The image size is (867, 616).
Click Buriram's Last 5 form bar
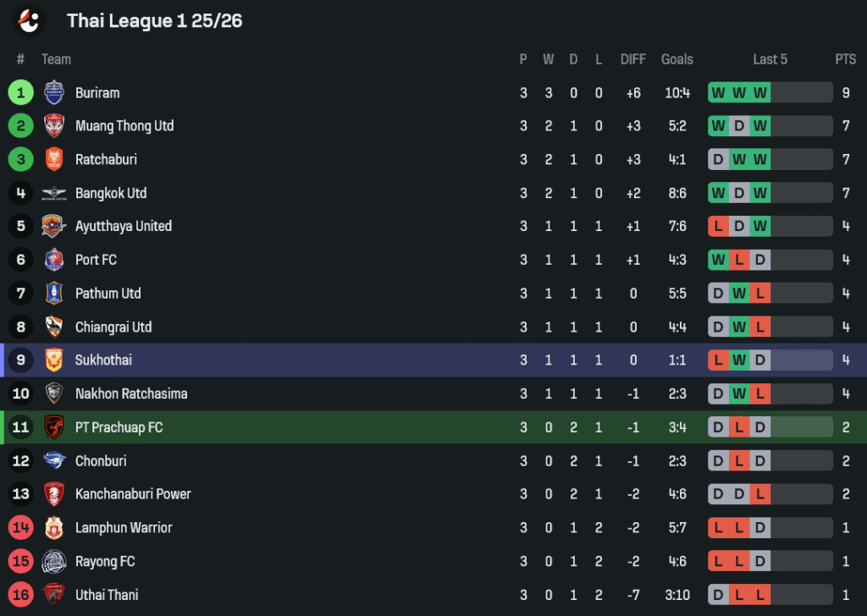coord(770,92)
